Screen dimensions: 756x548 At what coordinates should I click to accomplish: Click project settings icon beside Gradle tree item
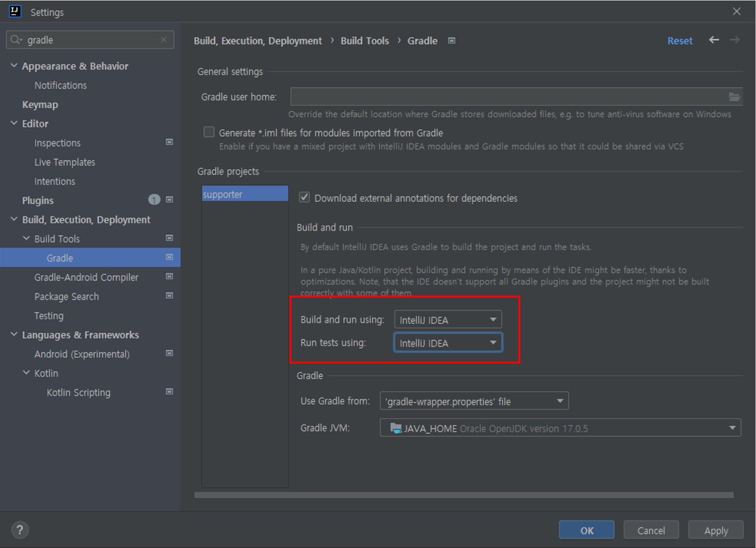(169, 257)
